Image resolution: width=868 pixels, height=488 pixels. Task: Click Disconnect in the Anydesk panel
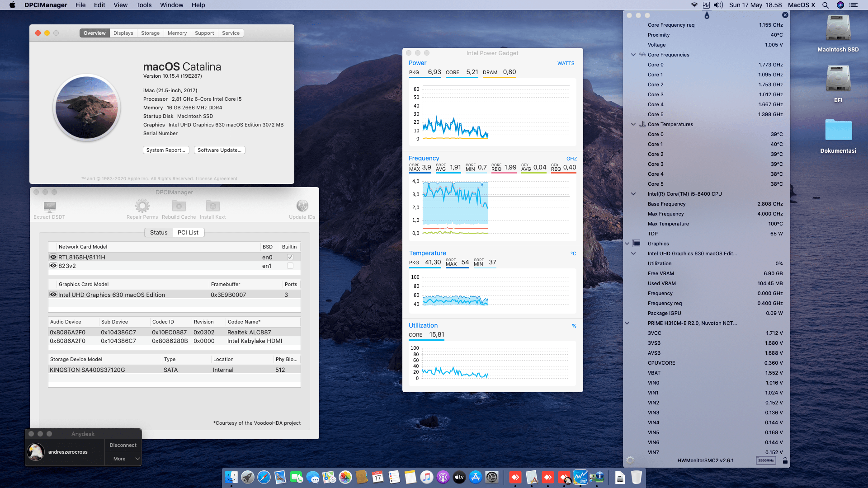(x=123, y=445)
